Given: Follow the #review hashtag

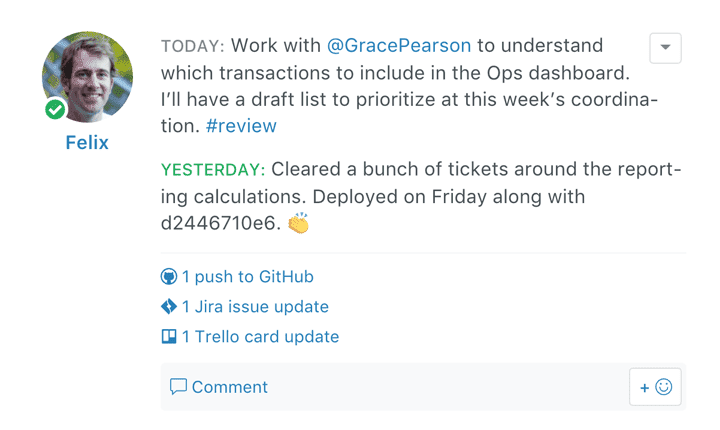Looking at the screenshot, I should [x=243, y=126].
